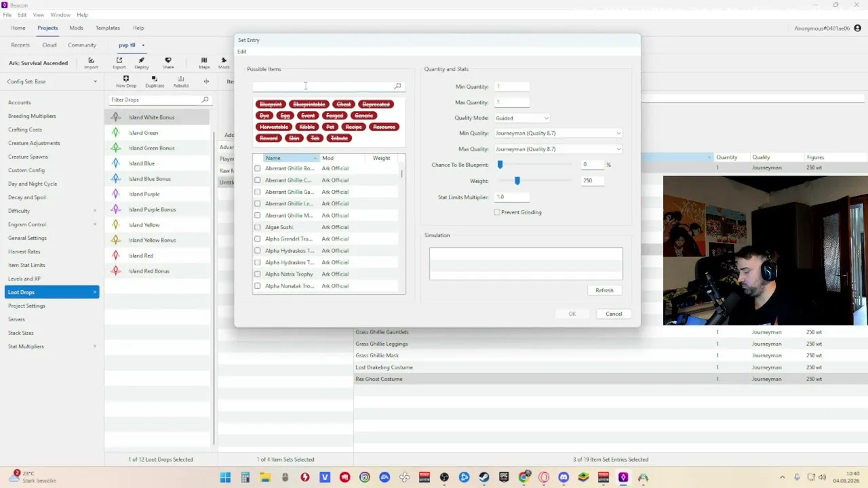Viewport: 868px width, 488px height.
Task: Click the collapse-panel splitter icon
Action: point(206,81)
